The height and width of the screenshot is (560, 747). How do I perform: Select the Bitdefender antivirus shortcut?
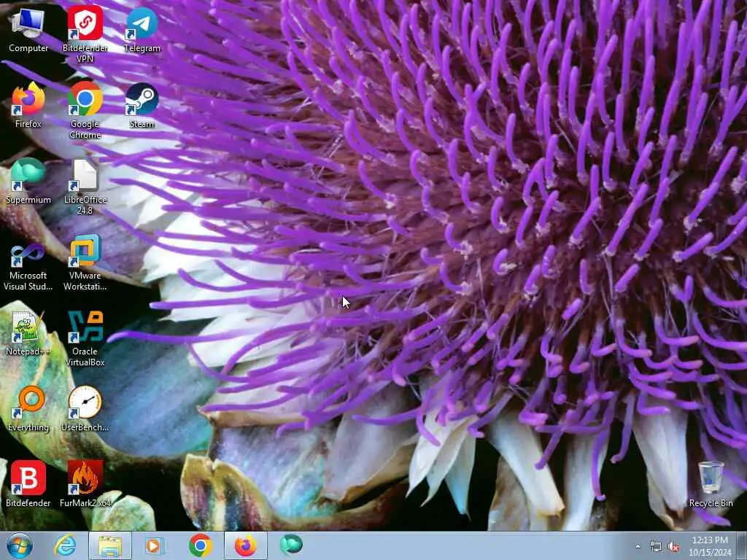28,484
